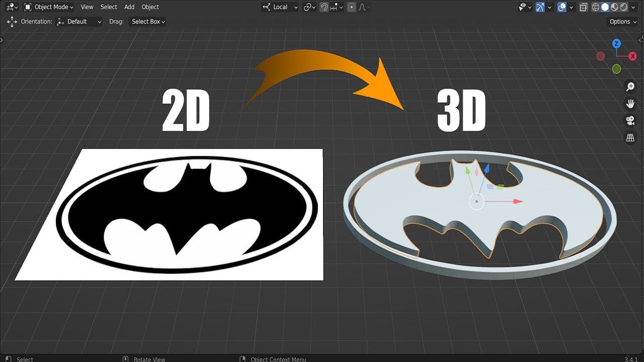Open the Options dropdown

[x=623, y=22]
